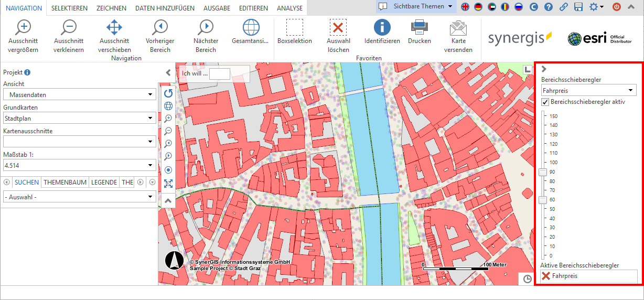Open the Fahrpreis range slider dropdown
Image resolution: width=644 pixels, height=300 pixels.
point(588,91)
